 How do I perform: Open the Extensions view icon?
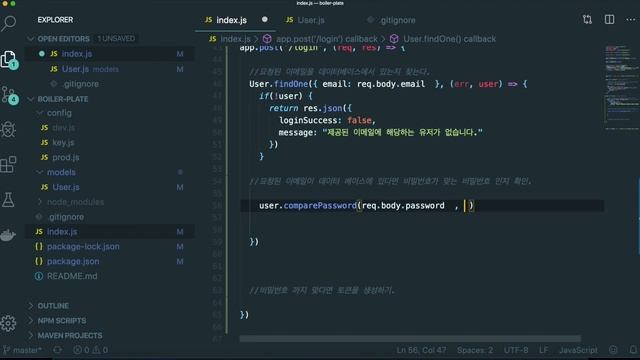click(8, 164)
